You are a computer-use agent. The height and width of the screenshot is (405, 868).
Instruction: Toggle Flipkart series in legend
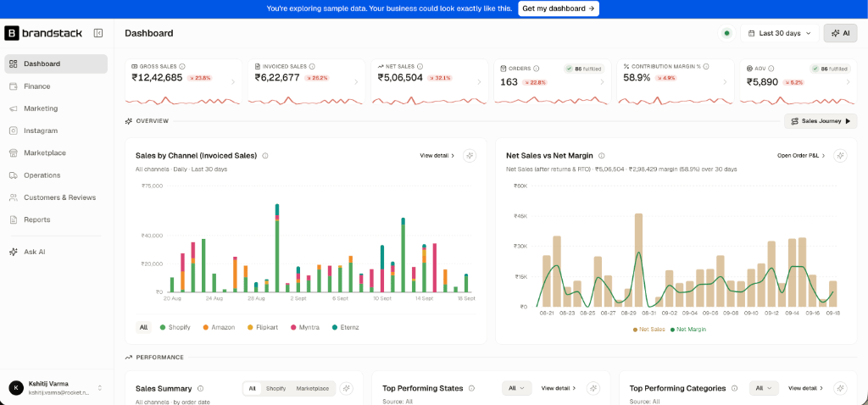(x=263, y=328)
